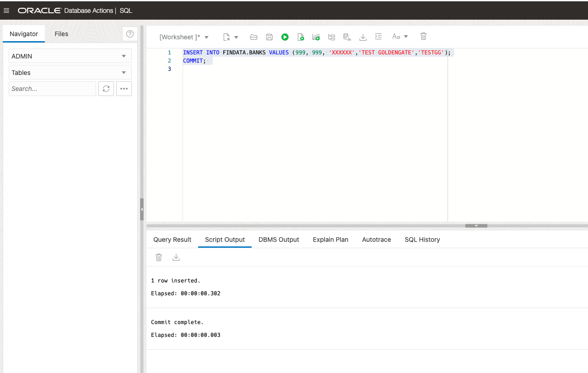Viewport: 588px width, 373px height.
Task: Click the Explain Plan toolbar icon
Action: pos(332,37)
